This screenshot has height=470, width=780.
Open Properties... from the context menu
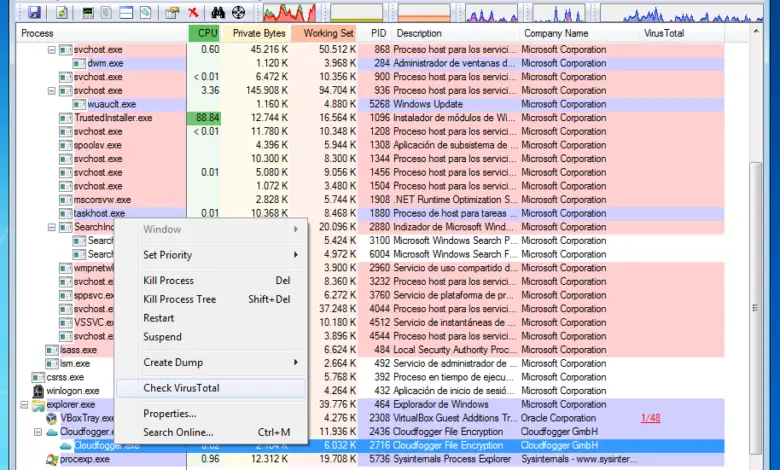coord(211,414)
